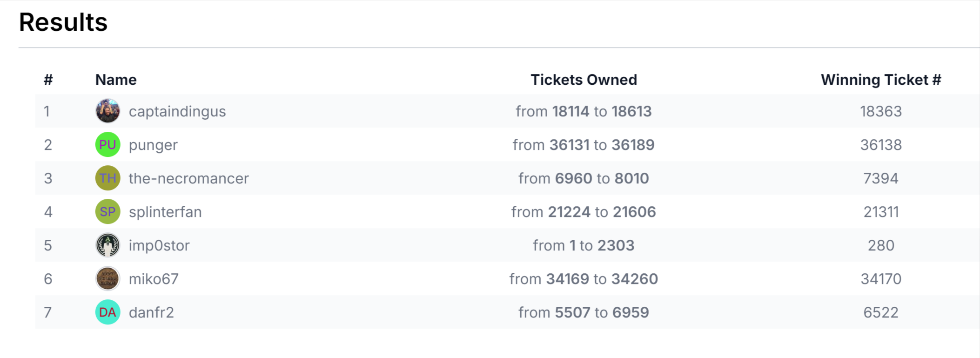Screen dimensions: 980x358
Task: Click splinterfan's SP avatar icon
Action: click(107, 212)
